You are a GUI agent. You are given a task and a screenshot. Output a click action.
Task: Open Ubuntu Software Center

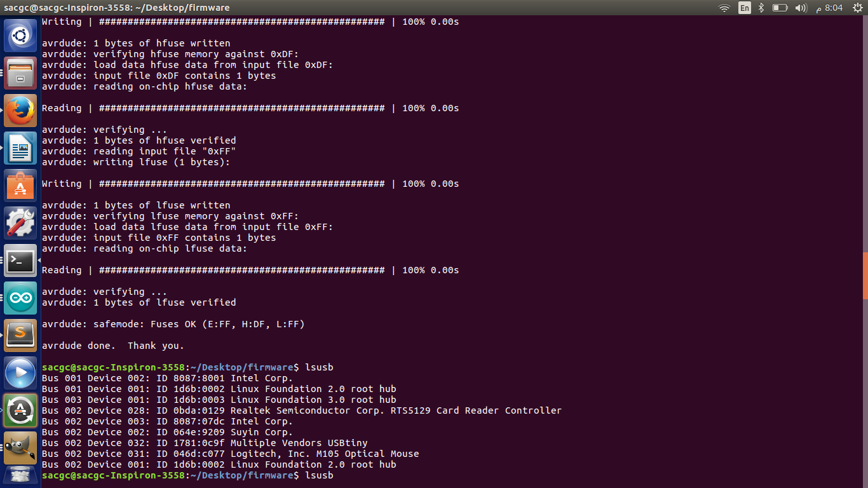(20, 186)
